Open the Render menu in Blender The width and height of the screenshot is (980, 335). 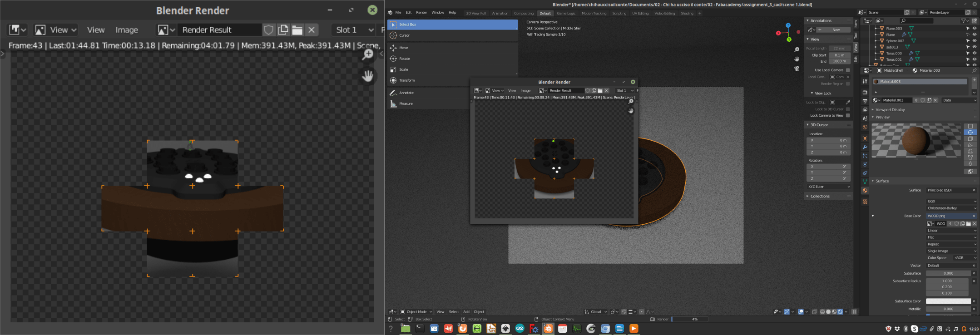[x=421, y=12]
